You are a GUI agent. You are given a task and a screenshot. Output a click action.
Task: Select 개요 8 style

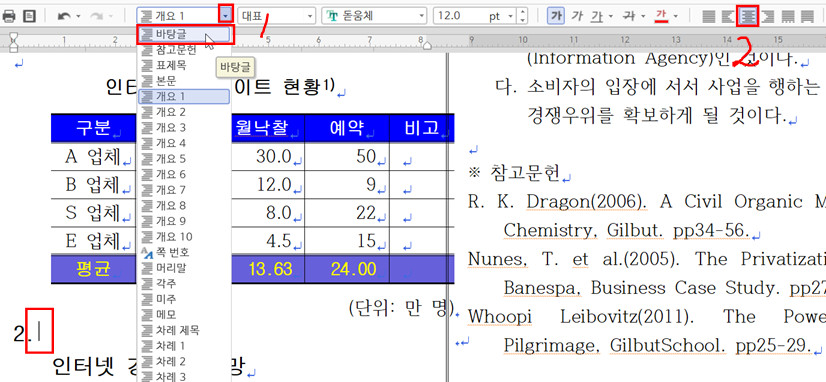coord(184,205)
